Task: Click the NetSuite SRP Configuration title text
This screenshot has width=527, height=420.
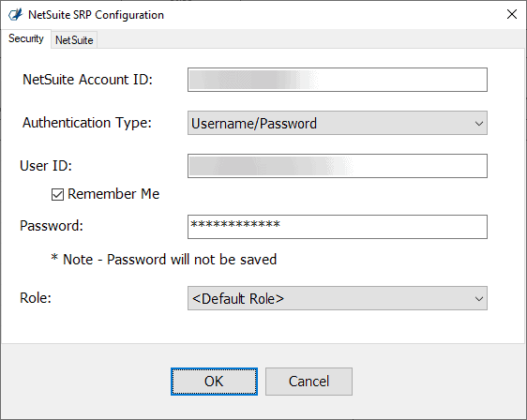Action: click(x=97, y=15)
